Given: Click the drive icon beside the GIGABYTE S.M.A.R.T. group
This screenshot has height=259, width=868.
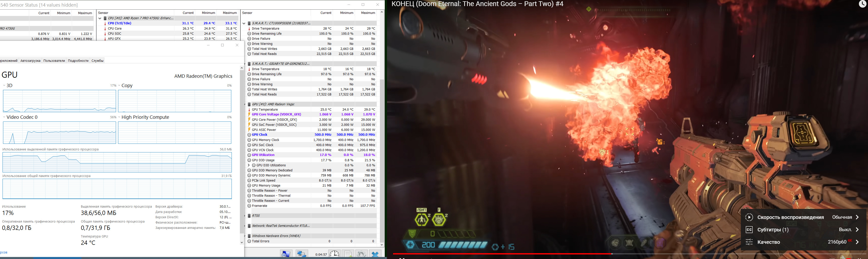Looking at the screenshot, I should point(249,64).
